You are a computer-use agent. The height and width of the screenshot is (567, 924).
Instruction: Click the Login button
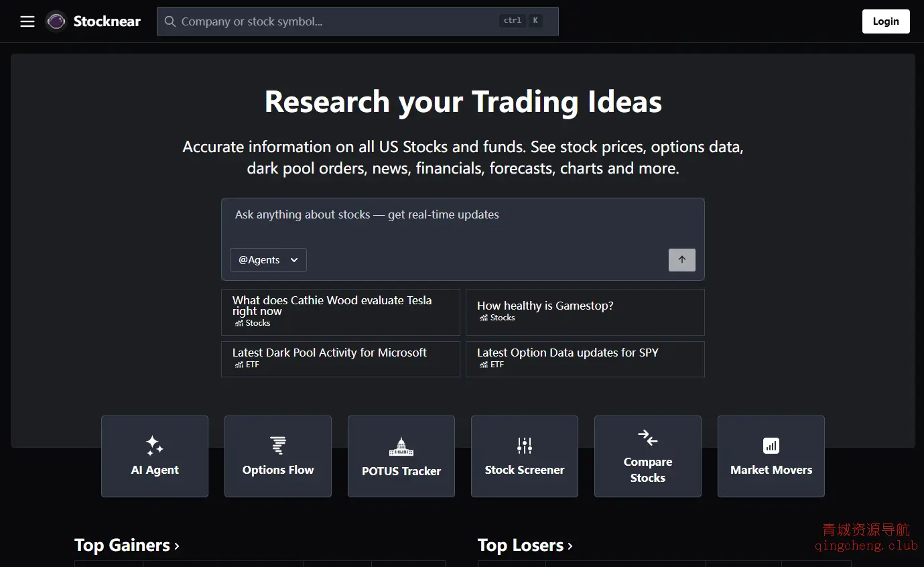coord(885,21)
